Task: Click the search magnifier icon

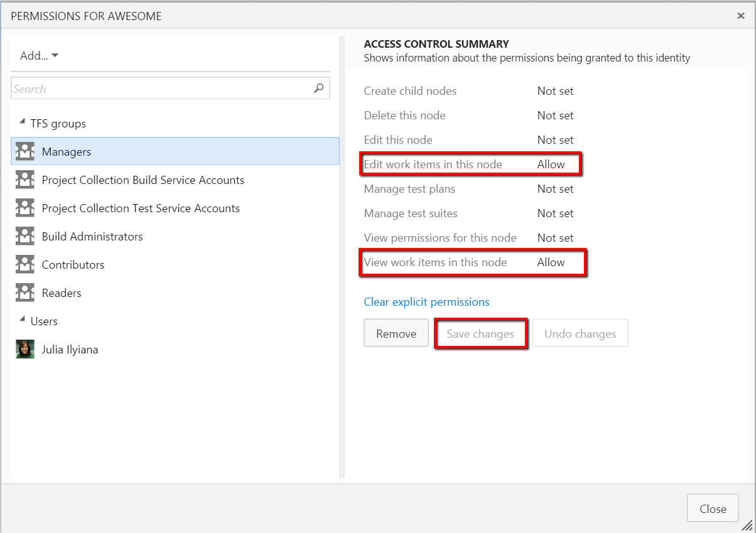Action: click(319, 89)
